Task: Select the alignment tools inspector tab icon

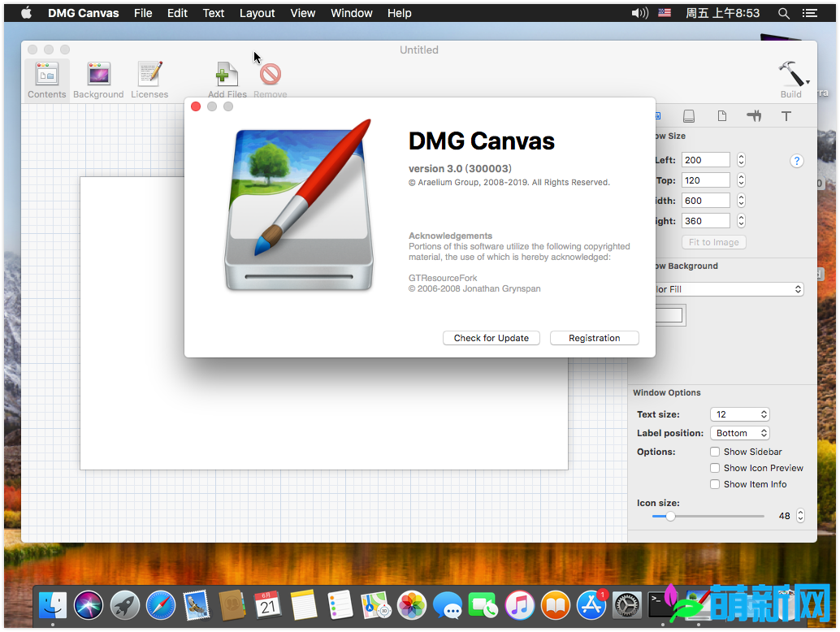Action: [x=754, y=115]
